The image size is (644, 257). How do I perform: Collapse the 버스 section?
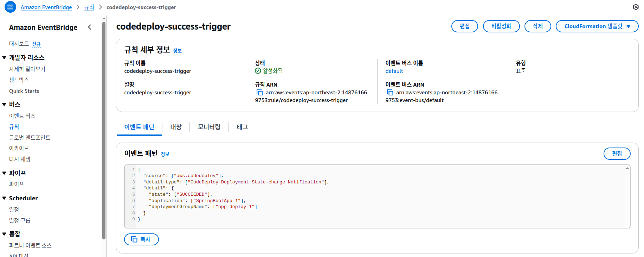(4, 105)
